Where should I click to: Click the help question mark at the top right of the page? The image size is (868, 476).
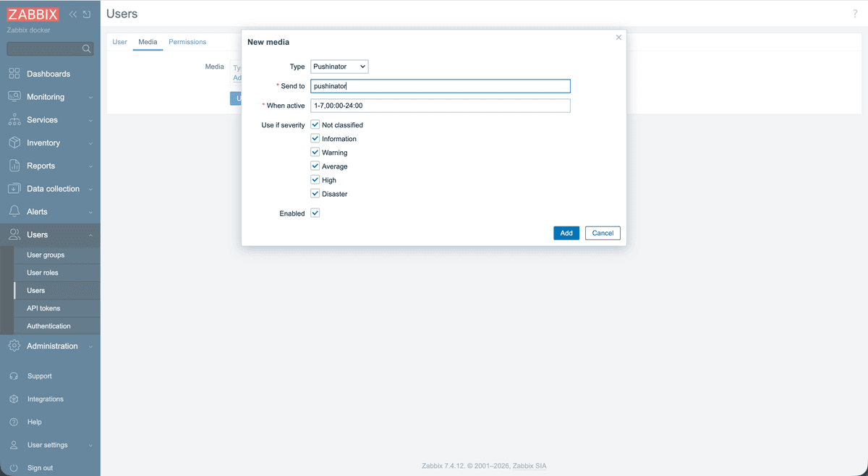[x=856, y=14]
